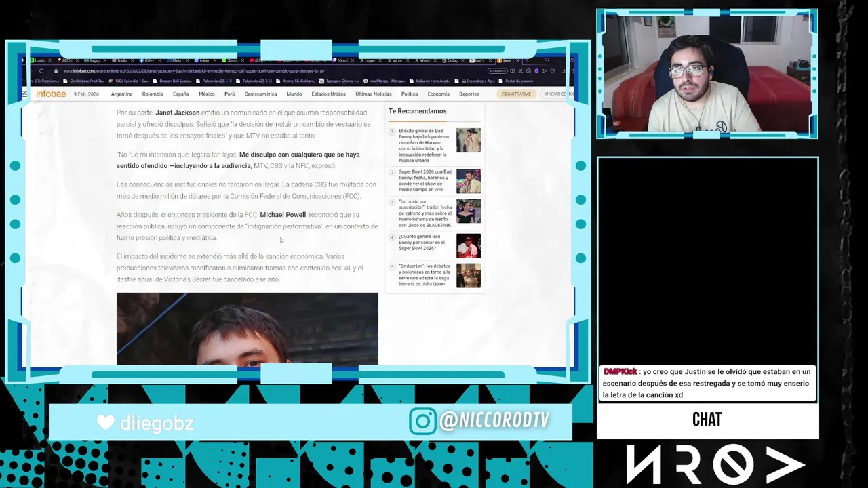This screenshot has height=488, width=868.
Task: Click the AI prompts pill in address bar
Action: pos(498,71)
